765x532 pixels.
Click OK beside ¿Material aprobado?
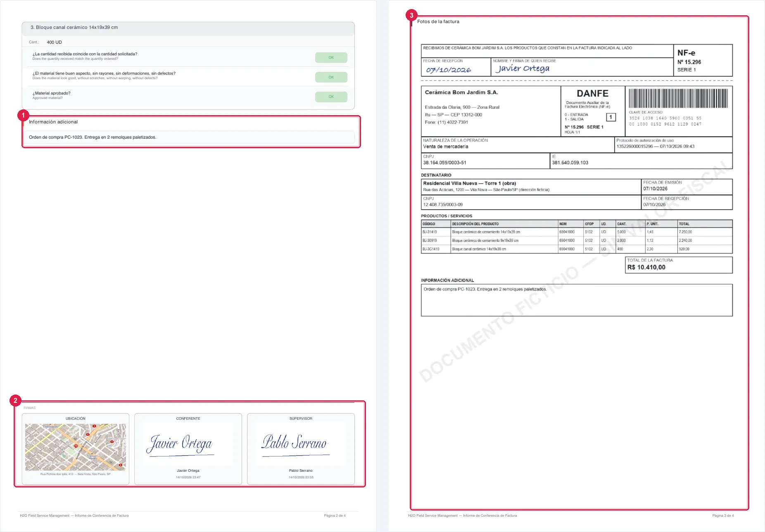331,97
